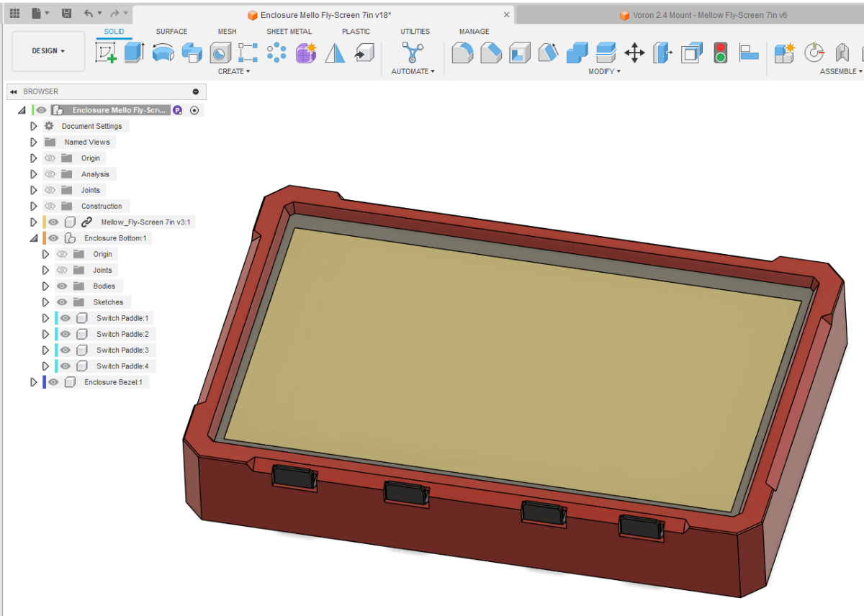Switch to the SHEET METAL tab
864x616 pixels.
(x=289, y=32)
